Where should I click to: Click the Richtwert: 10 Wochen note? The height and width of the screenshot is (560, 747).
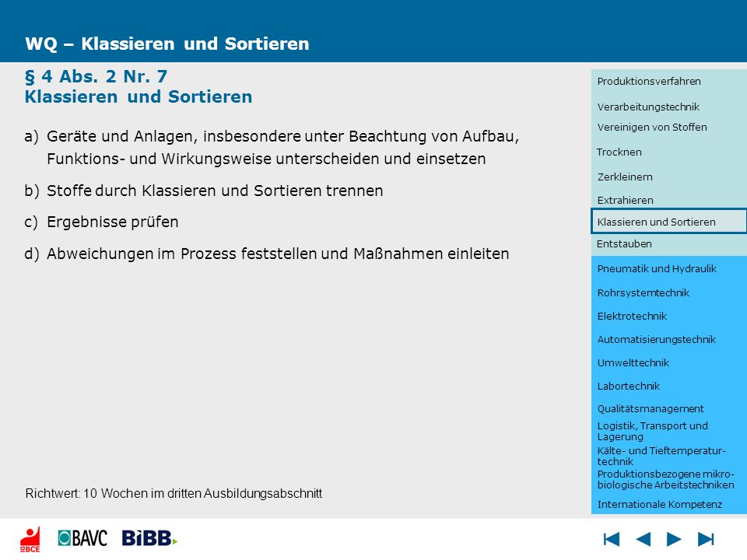pos(174,493)
